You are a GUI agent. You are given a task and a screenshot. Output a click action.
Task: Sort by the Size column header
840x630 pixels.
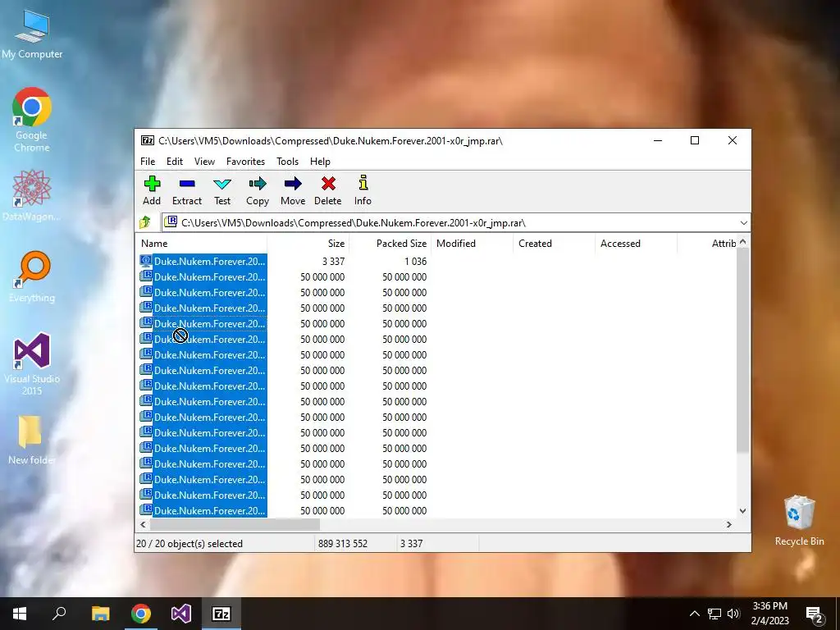308,243
